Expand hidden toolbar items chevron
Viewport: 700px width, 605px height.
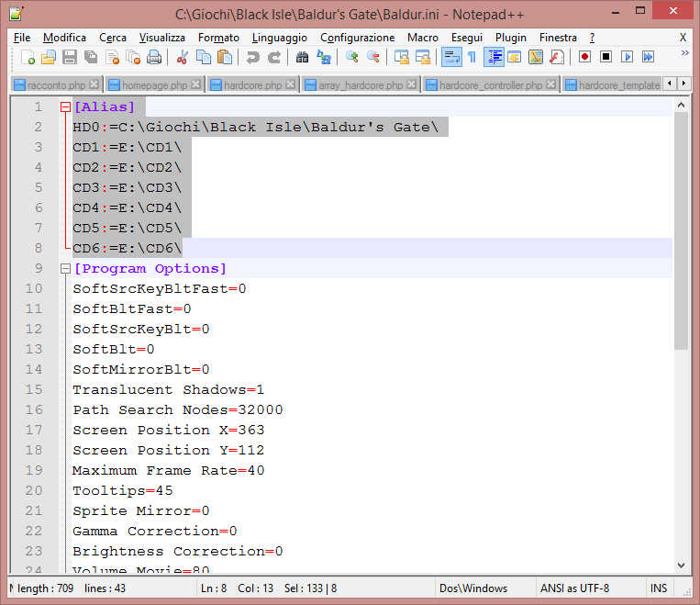684,53
